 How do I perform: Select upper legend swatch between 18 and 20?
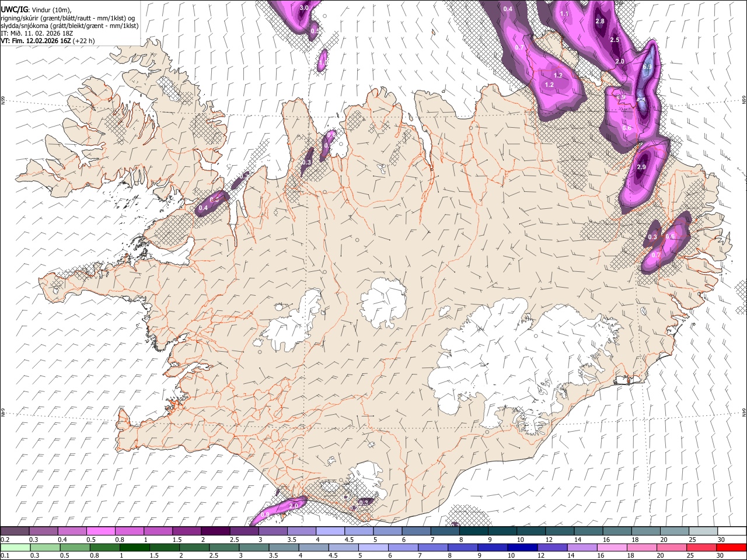pyautogui.click(x=646, y=531)
